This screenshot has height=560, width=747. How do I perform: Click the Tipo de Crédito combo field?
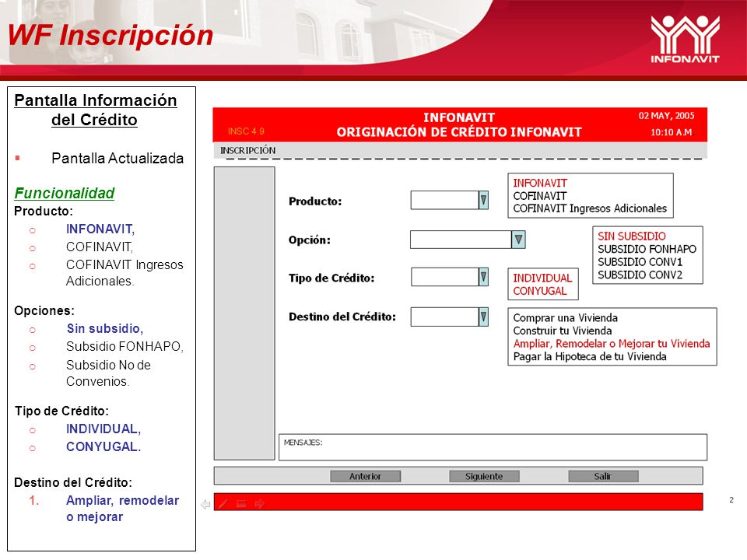pyautogui.click(x=449, y=277)
